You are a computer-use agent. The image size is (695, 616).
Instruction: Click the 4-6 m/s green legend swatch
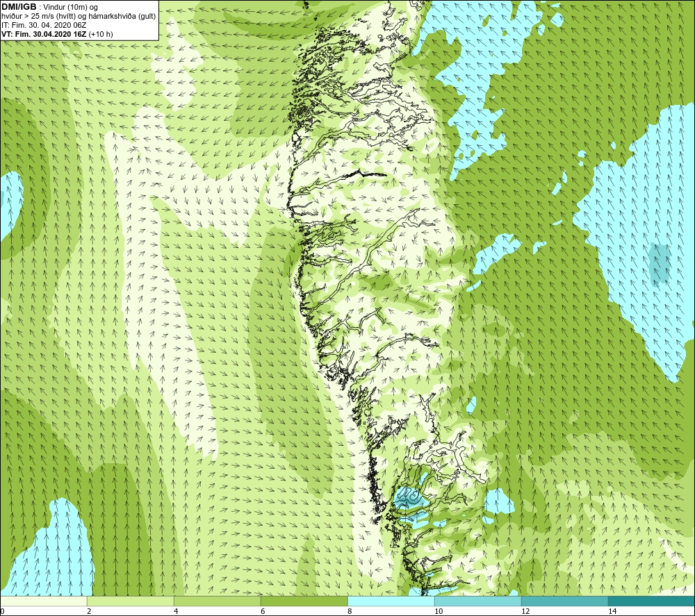click(x=217, y=601)
